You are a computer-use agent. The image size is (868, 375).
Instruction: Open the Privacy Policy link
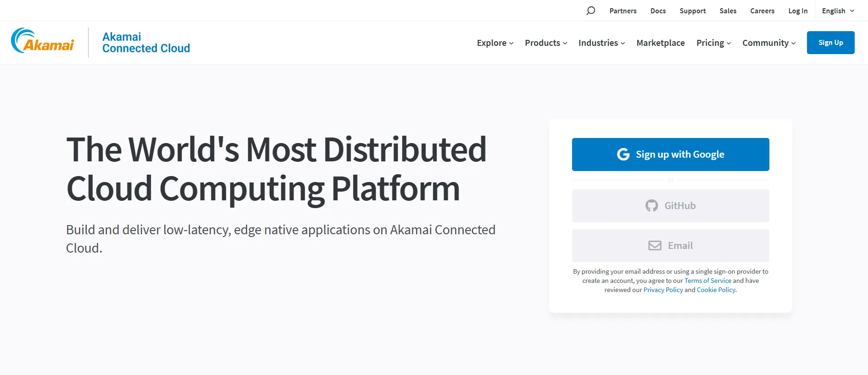click(x=663, y=290)
